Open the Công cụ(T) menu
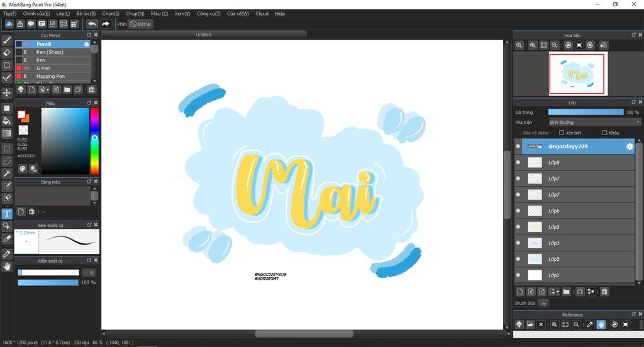Image resolution: width=644 pixels, height=347 pixels. point(208,14)
